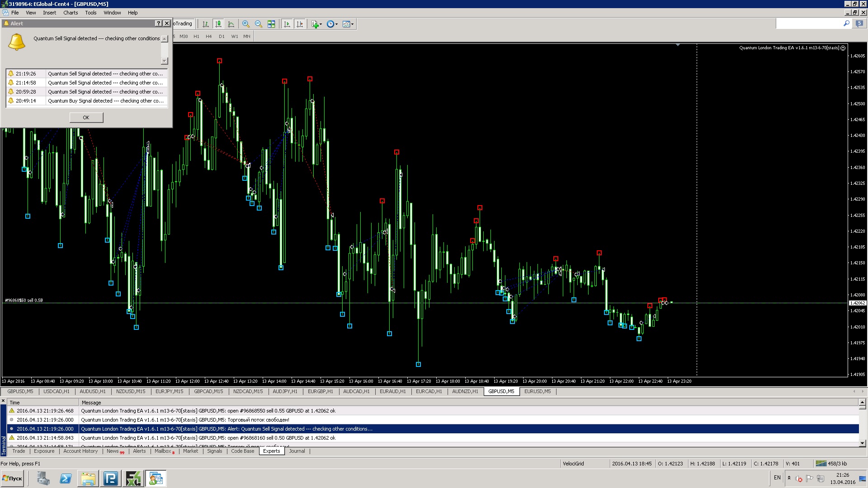The height and width of the screenshot is (488, 868).
Task: Open the Trade terminal tab
Action: point(19,451)
